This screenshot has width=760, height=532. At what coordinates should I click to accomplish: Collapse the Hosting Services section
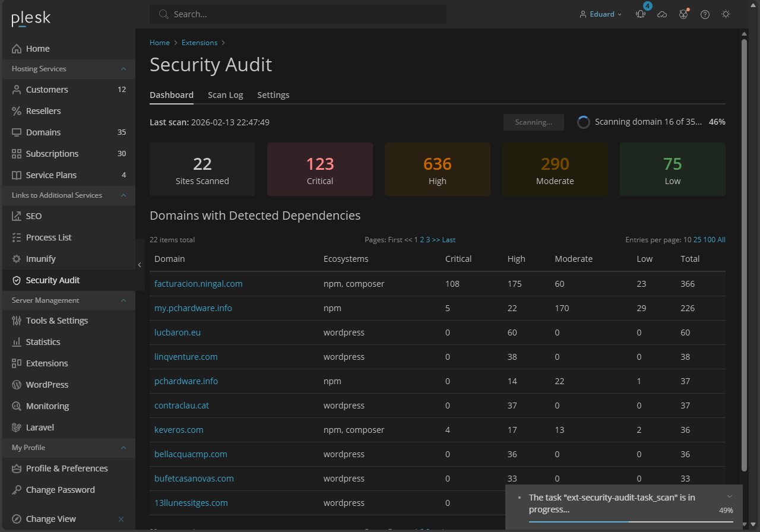pyautogui.click(x=123, y=69)
